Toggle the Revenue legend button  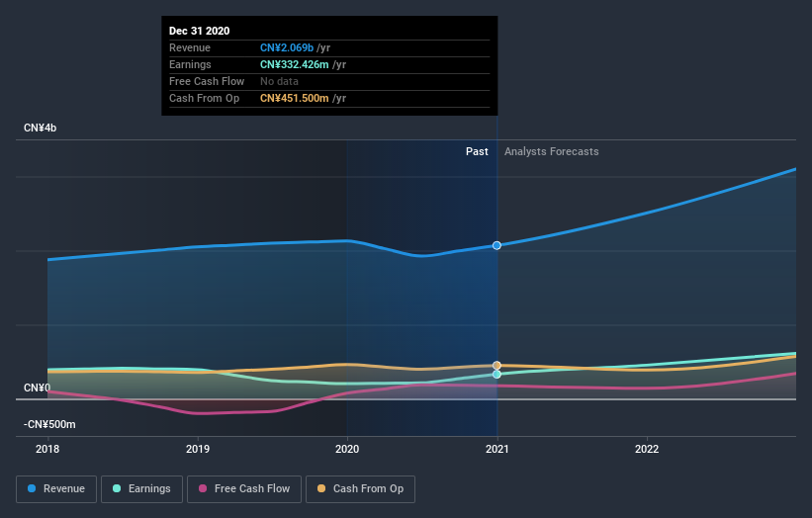pos(56,489)
